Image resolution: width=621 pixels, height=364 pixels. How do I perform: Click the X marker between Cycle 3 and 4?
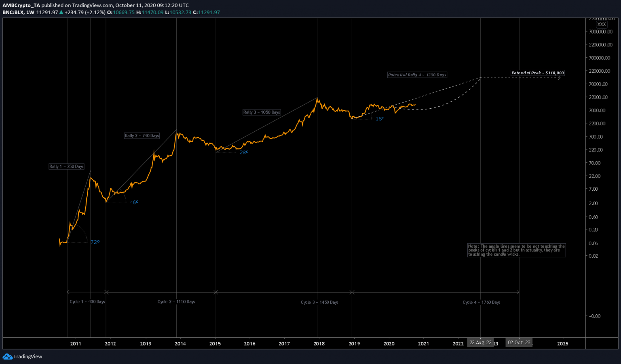pyautogui.click(x=352, y=292)
